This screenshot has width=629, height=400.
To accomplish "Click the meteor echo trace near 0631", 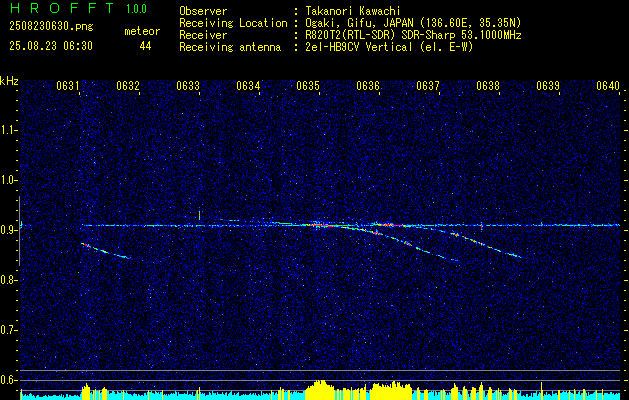I will 106,250.
